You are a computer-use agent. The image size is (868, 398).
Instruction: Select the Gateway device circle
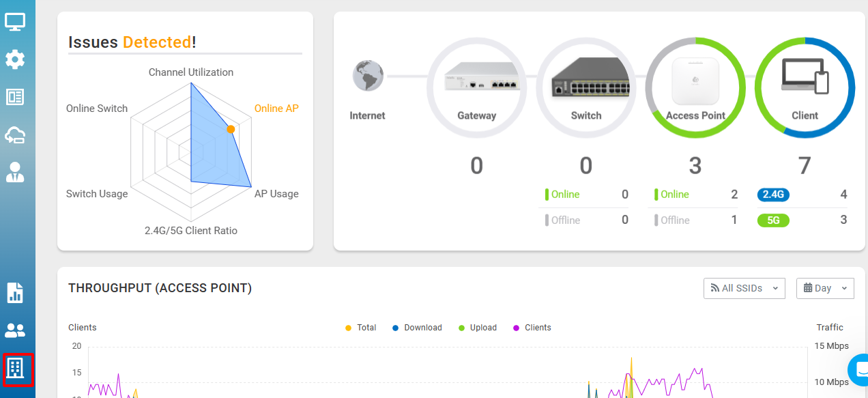coord(476,86)
